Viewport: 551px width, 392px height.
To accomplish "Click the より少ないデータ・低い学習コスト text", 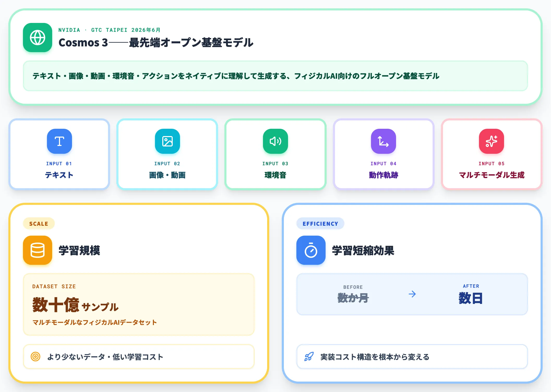I will (x=105, y=357).
